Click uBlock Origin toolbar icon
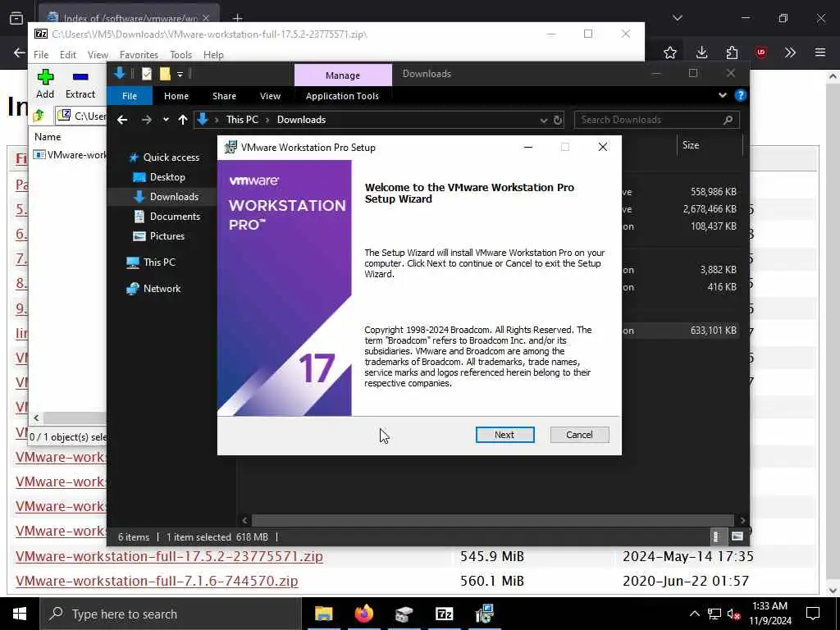Screen dimensions: 840x630 [x=760, y=52]
